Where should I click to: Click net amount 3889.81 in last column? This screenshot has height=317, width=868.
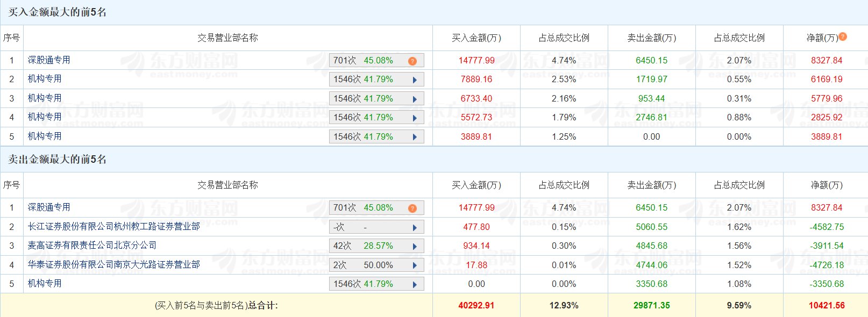pos(827,136)
